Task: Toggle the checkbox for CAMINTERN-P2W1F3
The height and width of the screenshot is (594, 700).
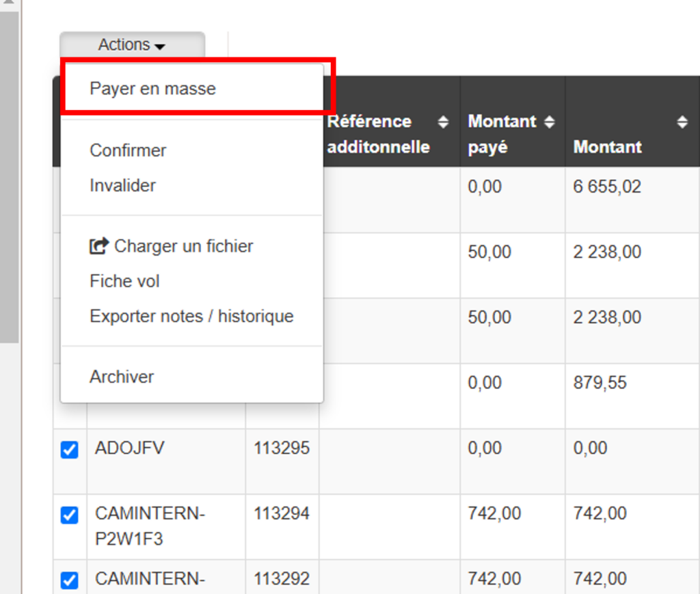Action: point(70,515)
